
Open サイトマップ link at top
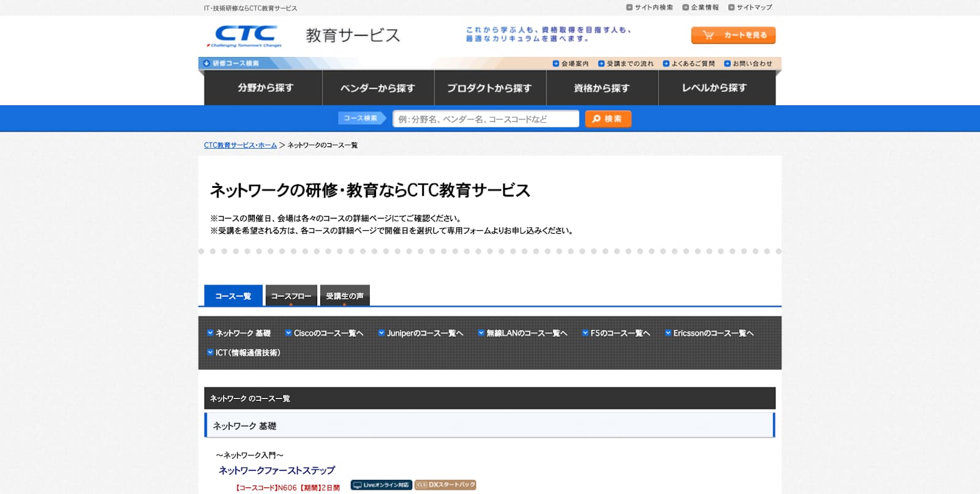tap(750, 7)
